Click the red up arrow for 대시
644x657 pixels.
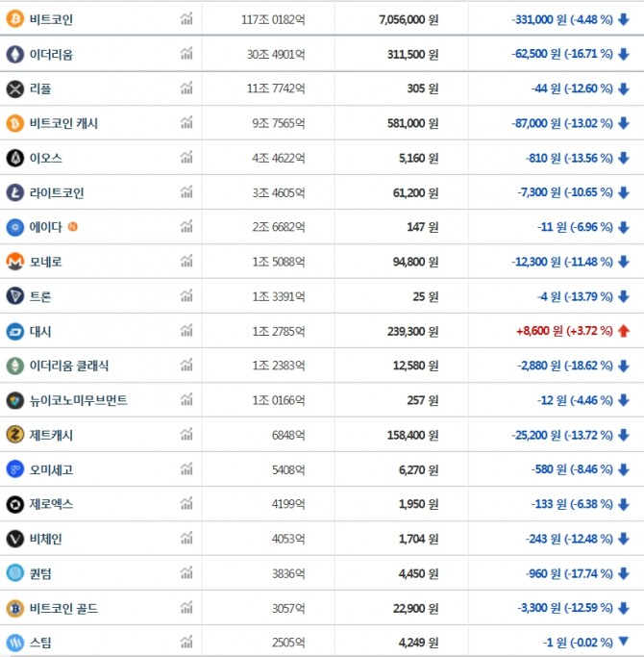point(624,331)
